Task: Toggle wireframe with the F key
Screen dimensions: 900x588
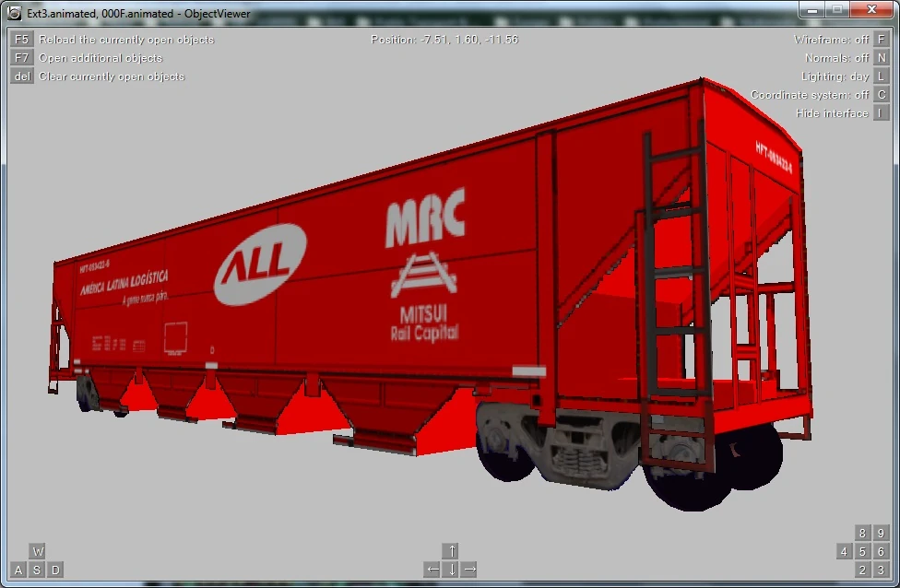Action: click(x=881, y=39)
